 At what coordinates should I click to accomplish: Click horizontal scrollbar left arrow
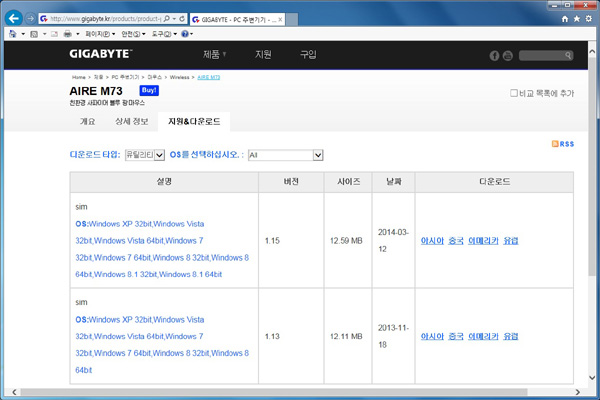tap(15, 392)
